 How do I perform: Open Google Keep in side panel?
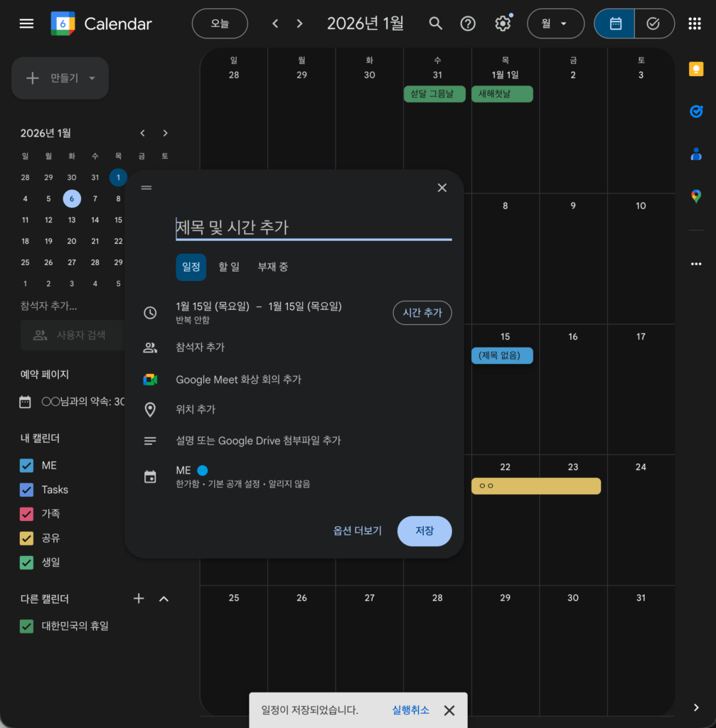click(x=696, y=68)
